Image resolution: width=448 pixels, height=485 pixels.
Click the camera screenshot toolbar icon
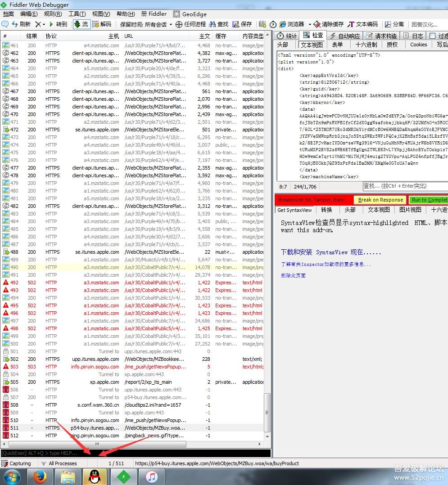tap(262, 24)
